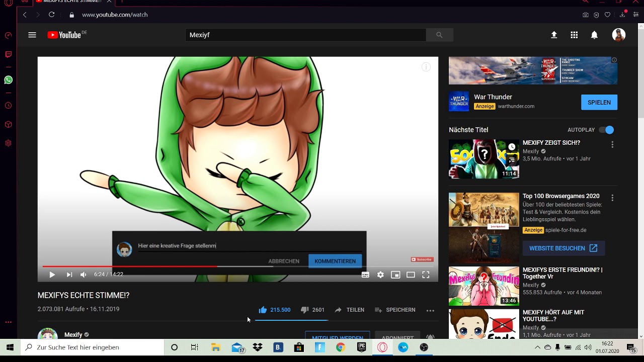Open Windows Start menu
Image resolution: width=644 pixels, height=362 pixels.
pos(10,347)
